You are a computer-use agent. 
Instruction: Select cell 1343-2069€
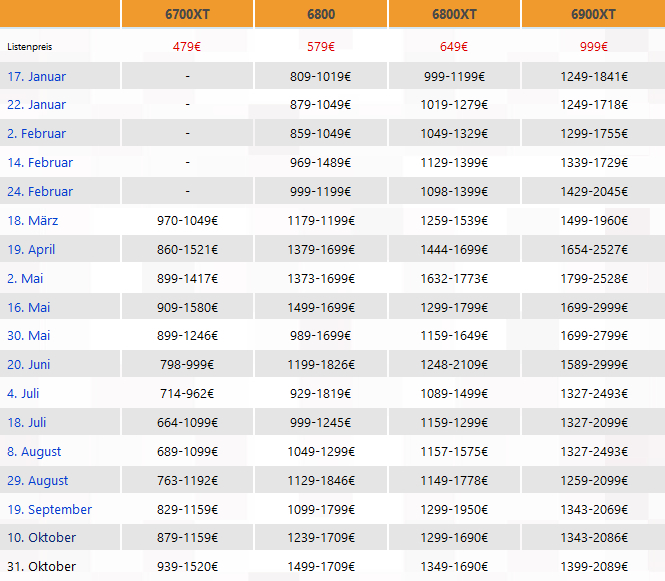(594, 509)
